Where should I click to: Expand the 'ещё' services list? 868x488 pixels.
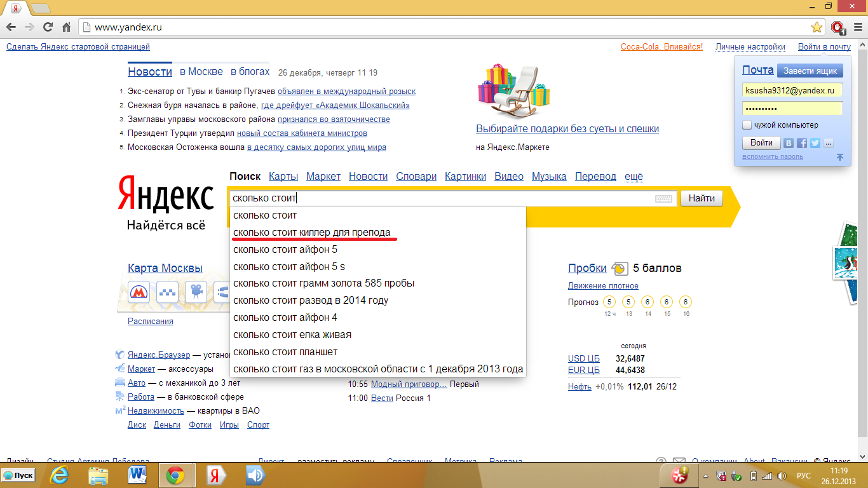coord(634,177)
